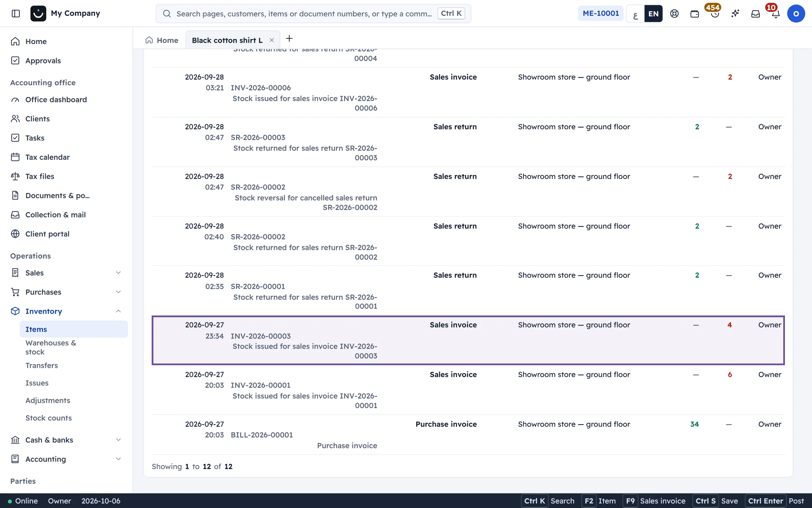This screenshot has height=508, width=812.
Task: Select the Black cotton shirt L tab
Action: 227,40
